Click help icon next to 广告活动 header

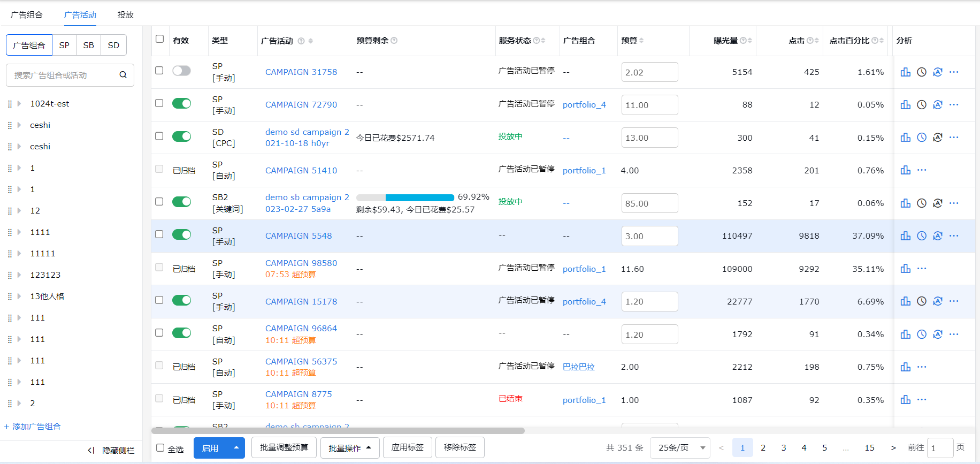[x=301, y=41]
